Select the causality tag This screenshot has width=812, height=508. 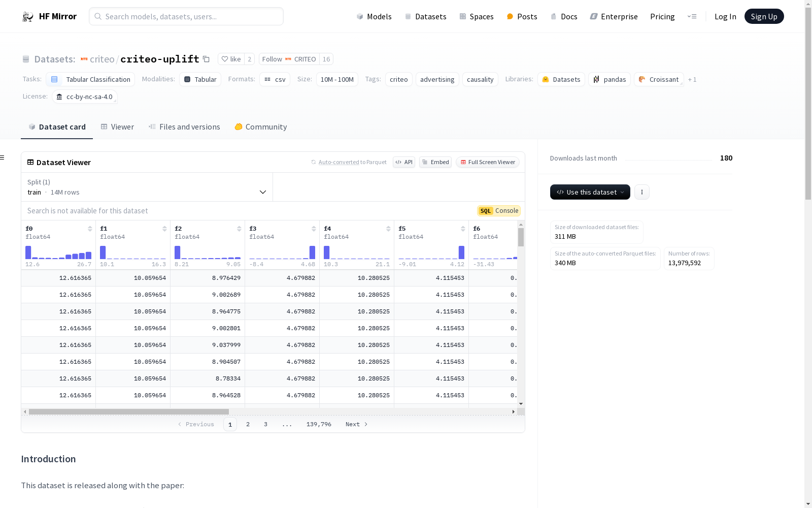coord(480,79)
